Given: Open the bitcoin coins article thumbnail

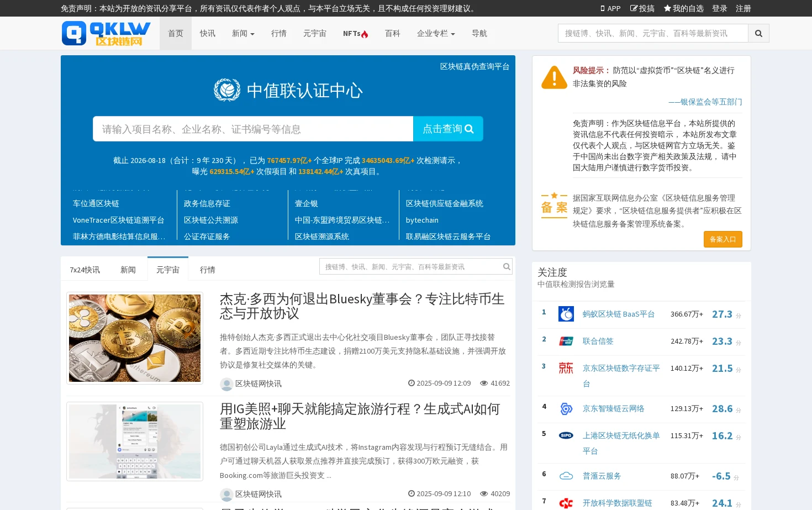Looking at the screenshot, I should 135,338.
